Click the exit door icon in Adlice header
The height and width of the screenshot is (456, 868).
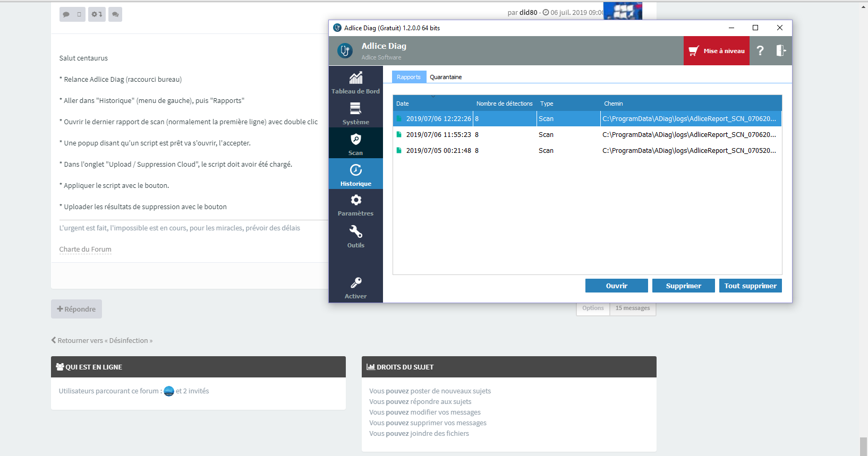point(780,50)
